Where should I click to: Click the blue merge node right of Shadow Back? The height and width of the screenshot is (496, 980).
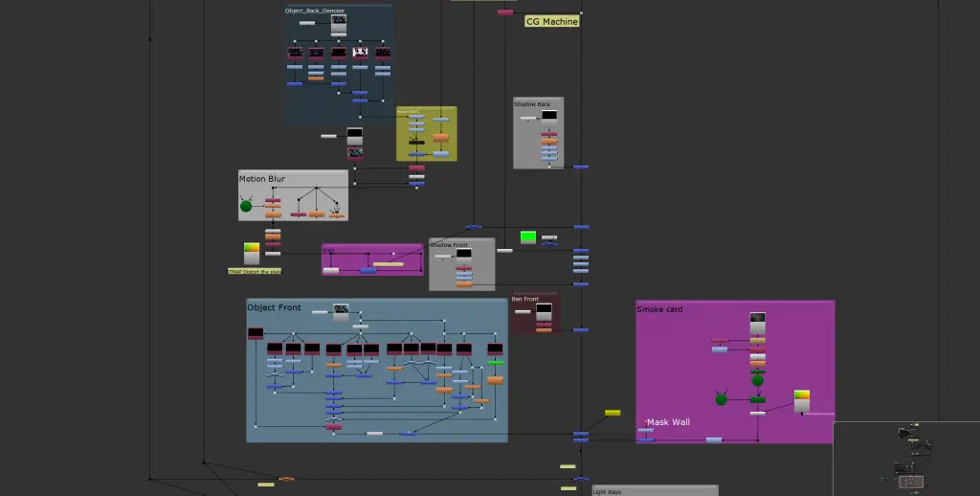[581, 167]
